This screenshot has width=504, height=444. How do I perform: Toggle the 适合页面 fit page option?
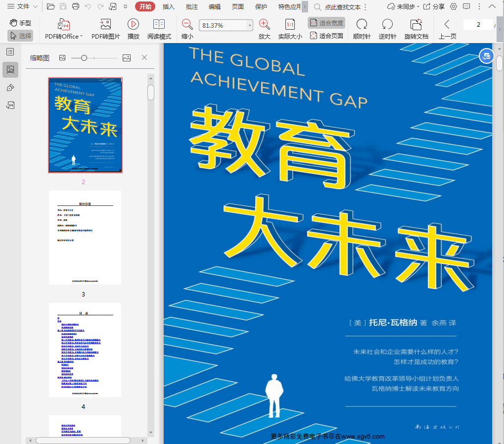click(326, 36)
